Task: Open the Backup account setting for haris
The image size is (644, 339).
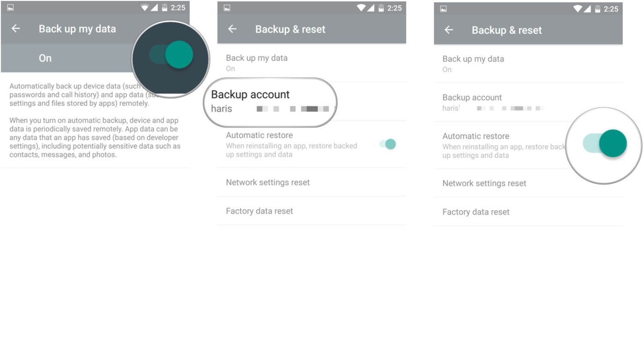Action: click(270, 100)
